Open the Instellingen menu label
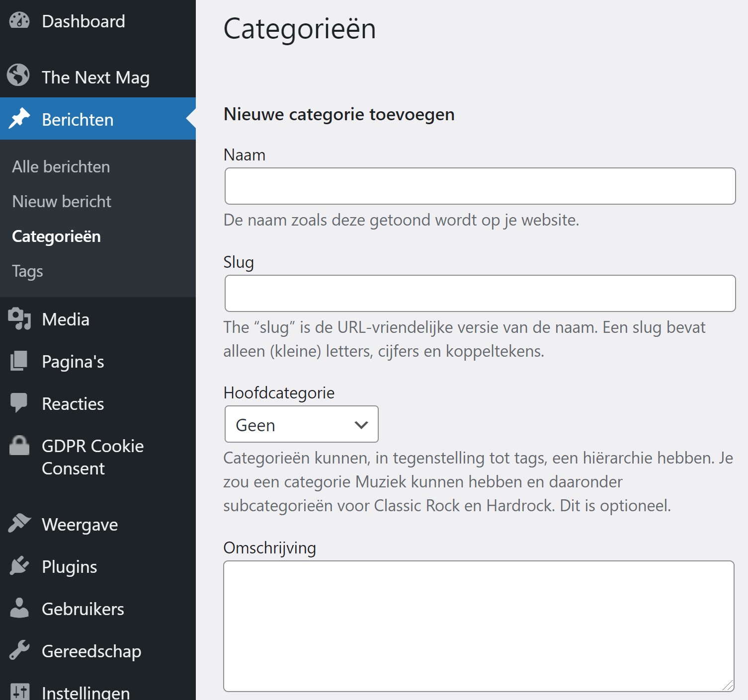 (86, 693)
